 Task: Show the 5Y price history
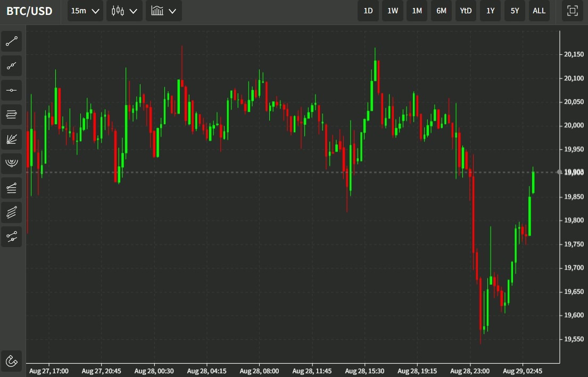(515, 11)
